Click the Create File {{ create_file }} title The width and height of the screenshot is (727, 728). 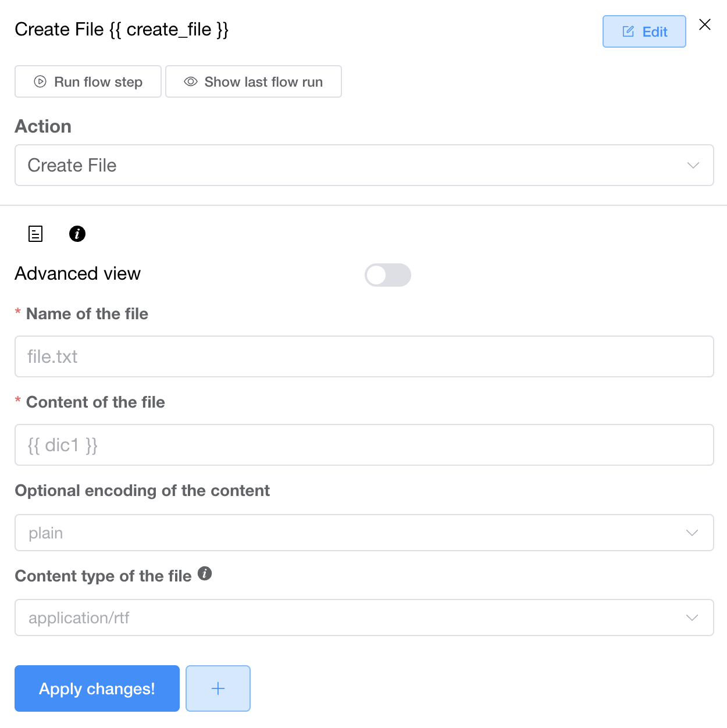[x=122, y=29]
